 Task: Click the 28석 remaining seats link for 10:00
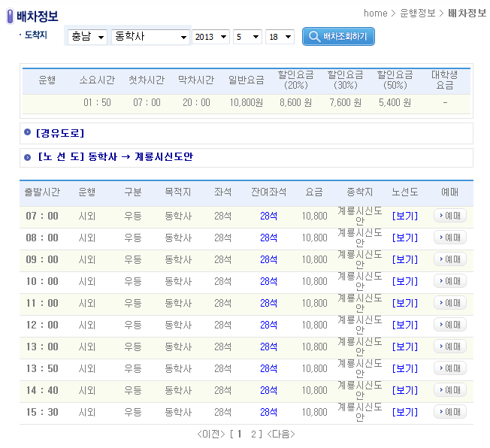pyautogui.click(x=268, y=281)
